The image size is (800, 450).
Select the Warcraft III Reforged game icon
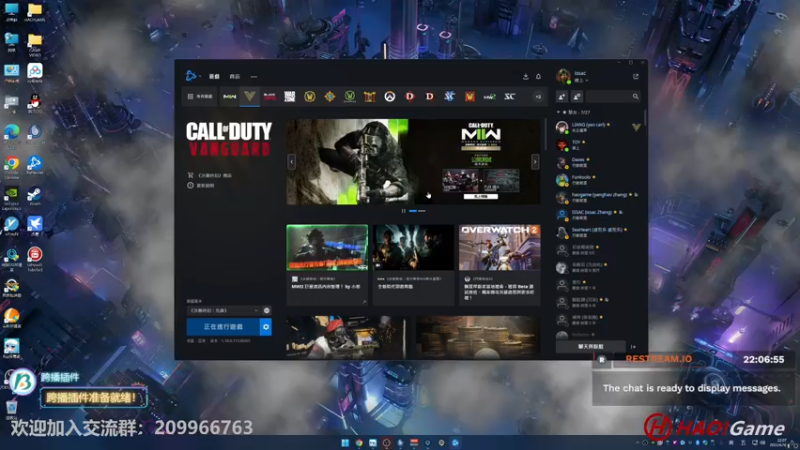[x=469, y=96]
